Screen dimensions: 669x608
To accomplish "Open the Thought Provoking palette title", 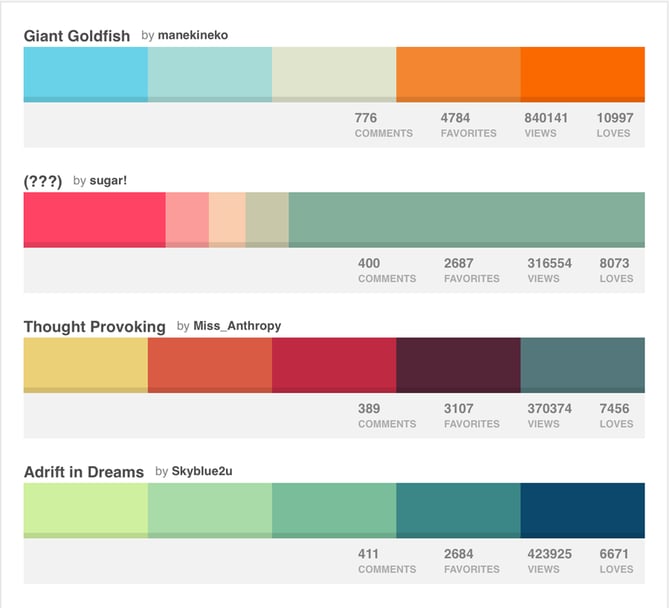I will (x=94, y=326).
